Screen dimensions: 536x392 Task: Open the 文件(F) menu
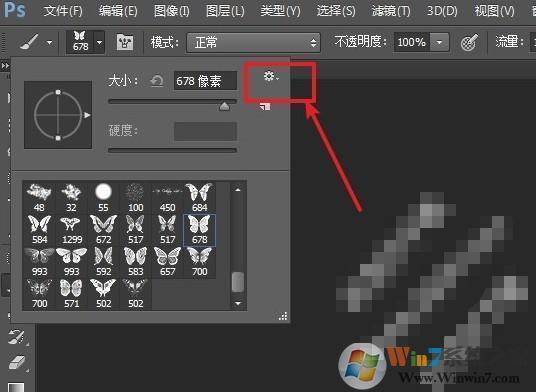pos(63,11)
